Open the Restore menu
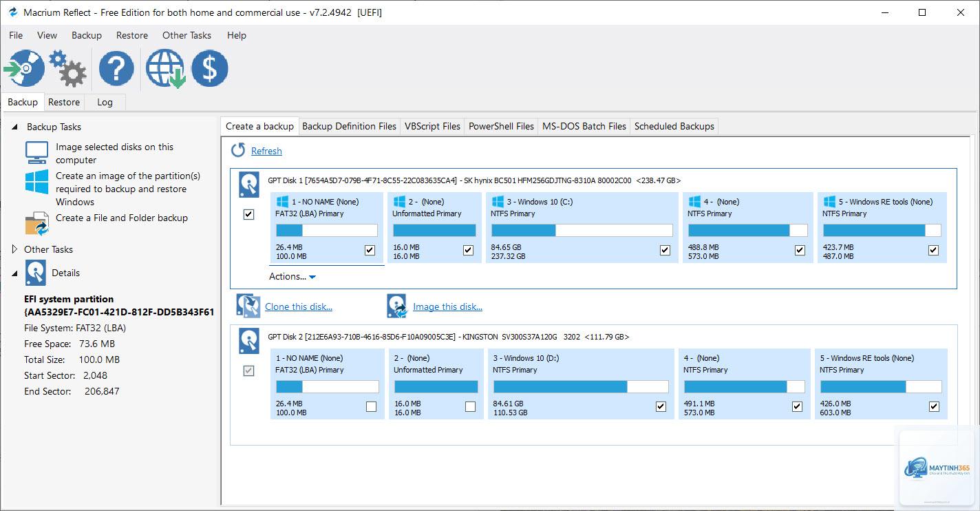 [x=132, y=35]
